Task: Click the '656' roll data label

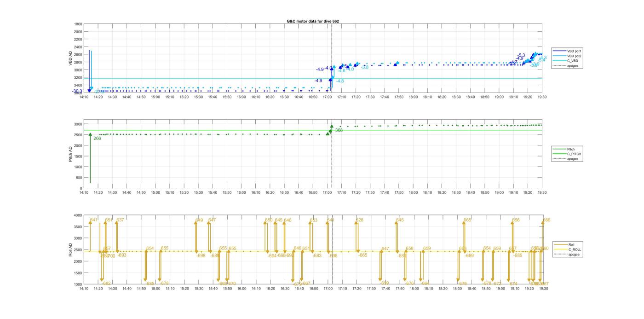Action: point(516,220)
